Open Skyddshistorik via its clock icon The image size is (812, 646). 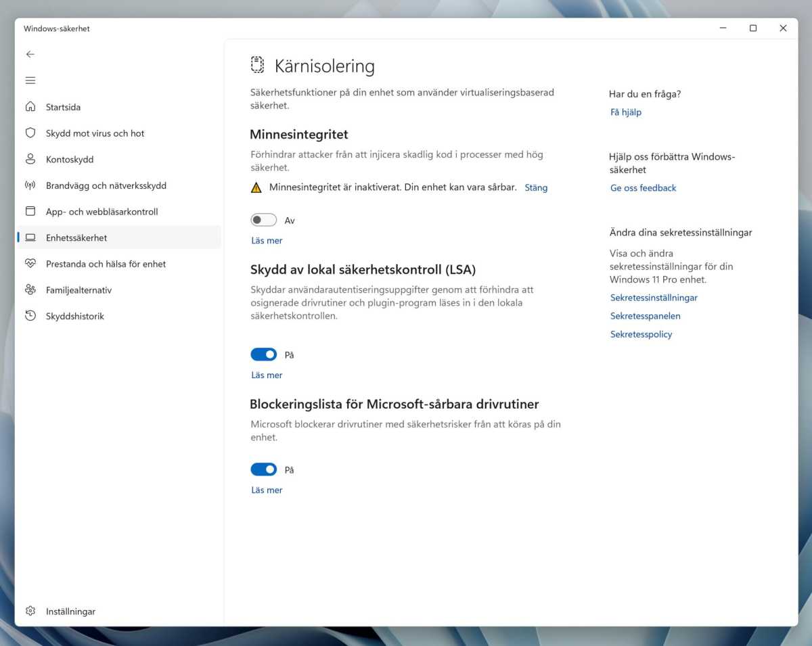(30, 316)
